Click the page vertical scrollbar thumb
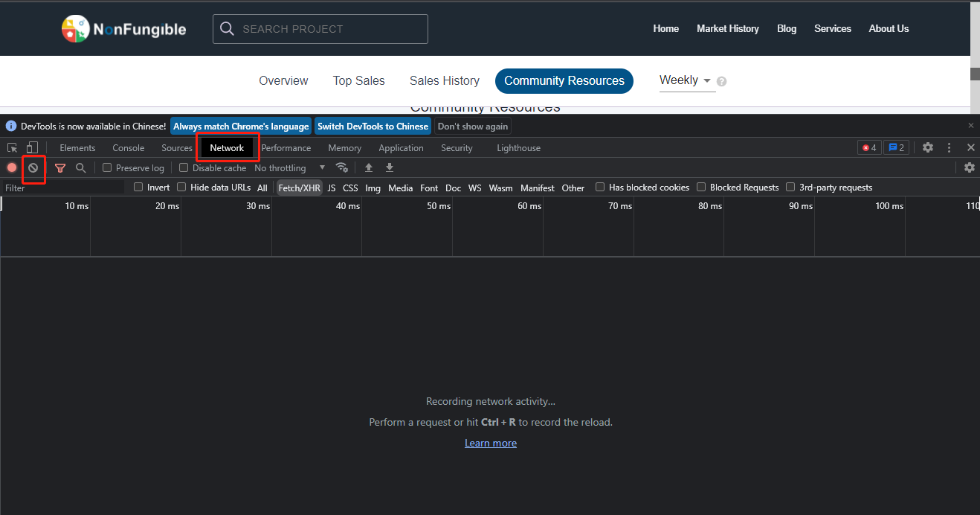 pyautogui.click(x=975, y=74)
